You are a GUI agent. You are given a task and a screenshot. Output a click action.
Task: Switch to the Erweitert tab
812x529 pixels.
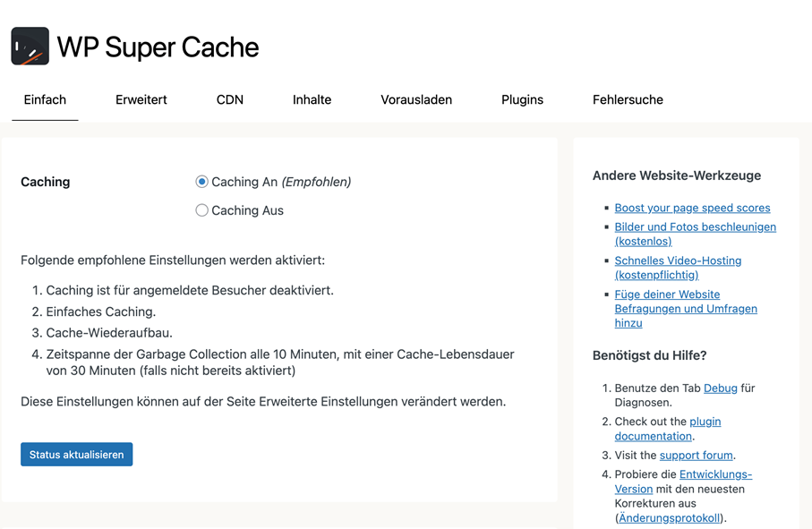click(141, 99)
